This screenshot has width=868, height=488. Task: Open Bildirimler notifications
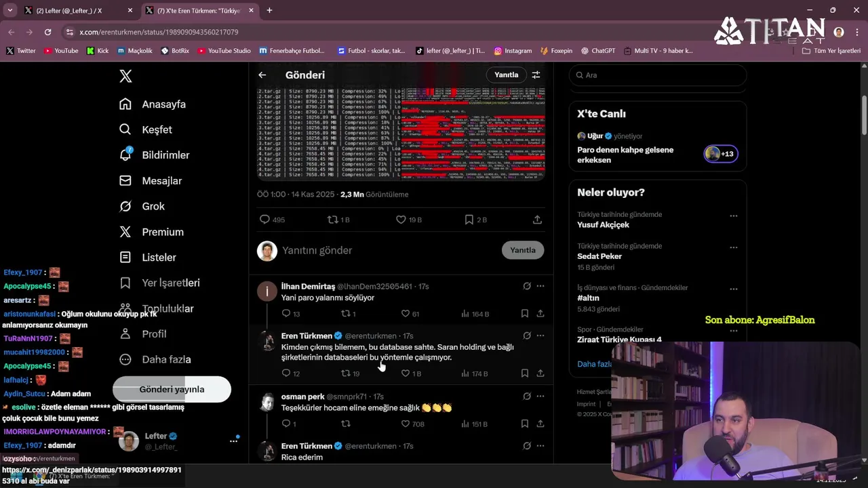tap(154, 155)
